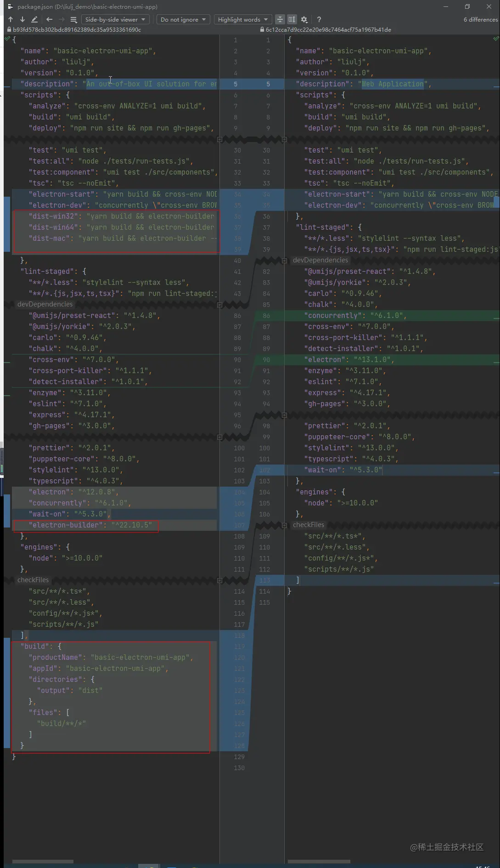Go to previous difference with up arrow
Screen dimensions: 500x868
coord(11,19)
